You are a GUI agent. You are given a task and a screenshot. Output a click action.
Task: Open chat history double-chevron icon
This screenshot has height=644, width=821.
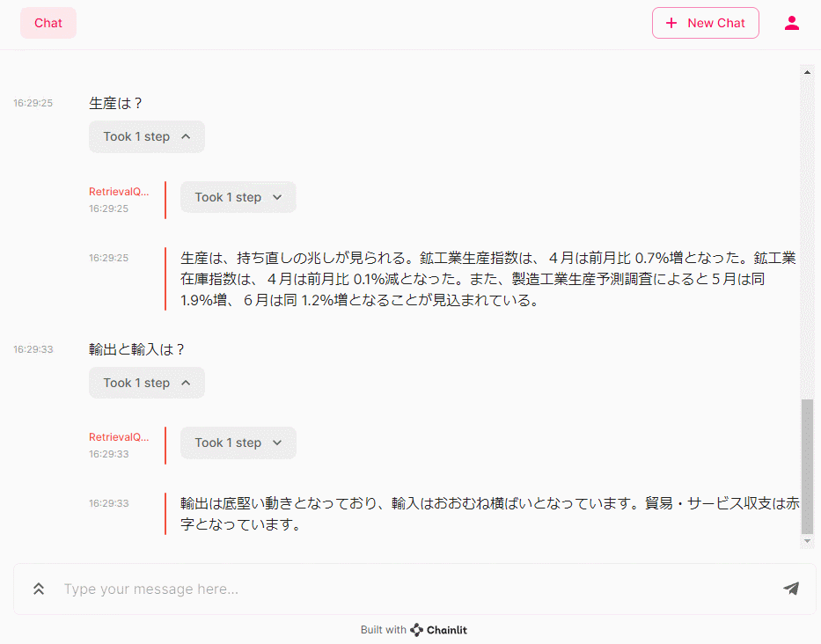coord(39,589)
